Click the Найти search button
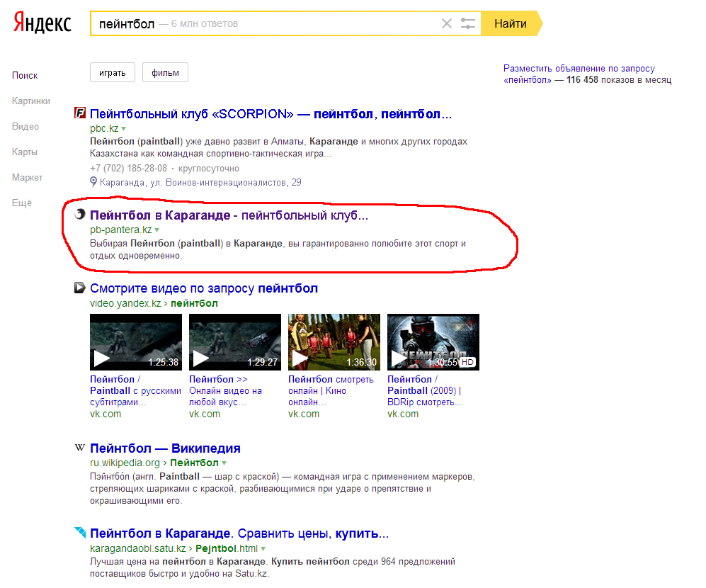The height and width of the screenshot is (588, 706). click(x=511, y=23)
